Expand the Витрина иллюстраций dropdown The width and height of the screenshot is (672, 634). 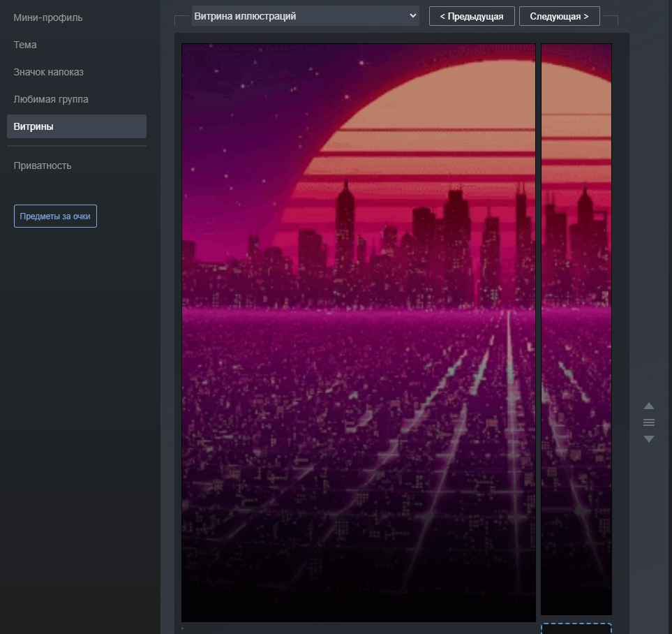(x=305, y=16)
